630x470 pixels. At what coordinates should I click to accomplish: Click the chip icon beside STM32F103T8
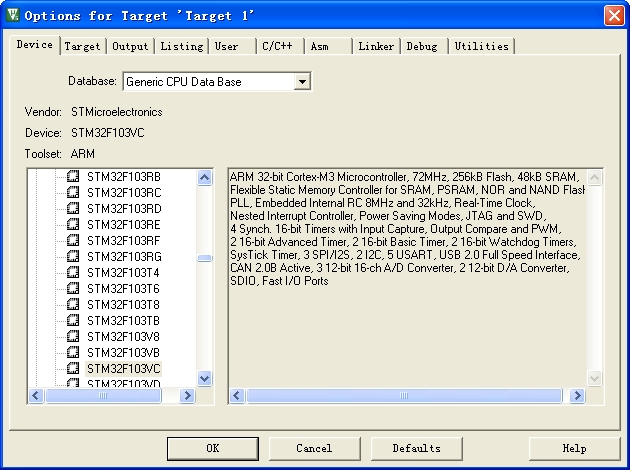(73, 304)
